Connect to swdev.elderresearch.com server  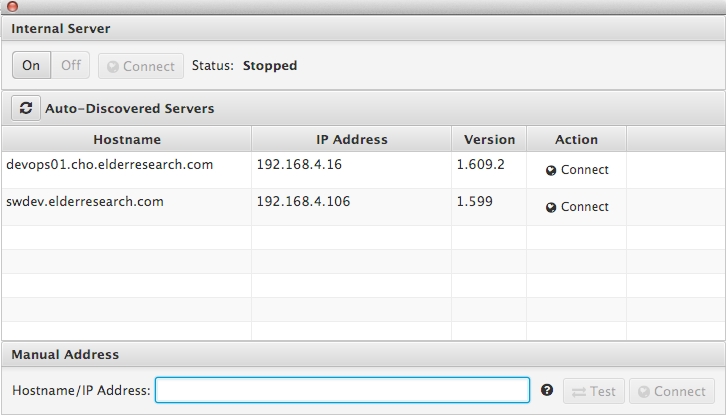tap(577, 207)
